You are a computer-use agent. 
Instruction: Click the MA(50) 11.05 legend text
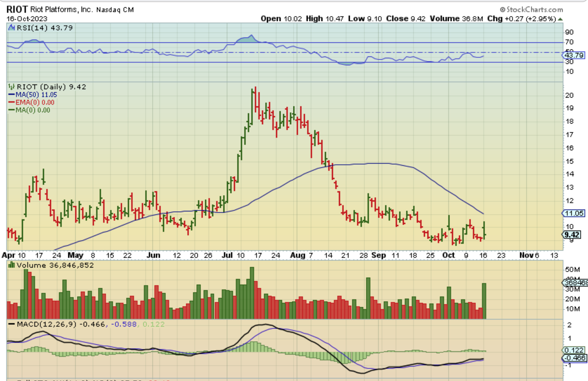pos(36,95)
